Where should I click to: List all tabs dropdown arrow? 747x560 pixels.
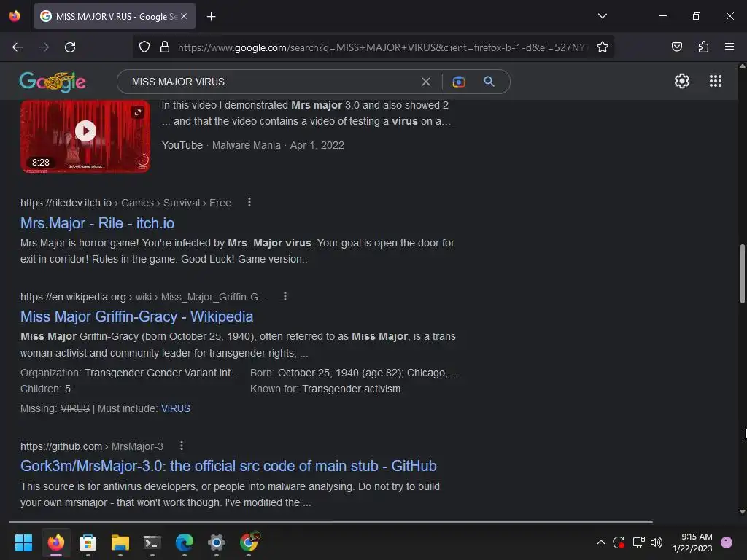pyautogui.click(x=602, y=16)
